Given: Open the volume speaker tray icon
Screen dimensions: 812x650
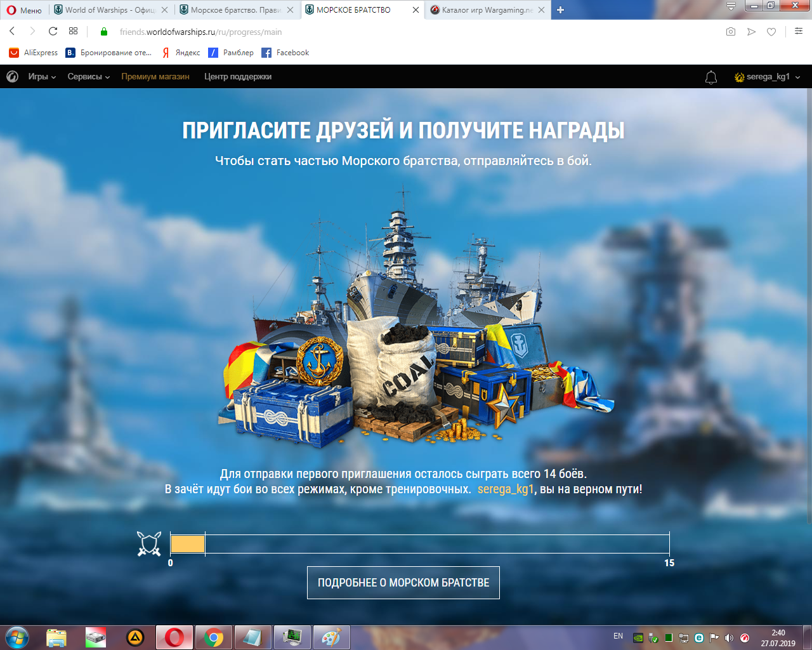Looking at the screenshot, I should [729, 638].
